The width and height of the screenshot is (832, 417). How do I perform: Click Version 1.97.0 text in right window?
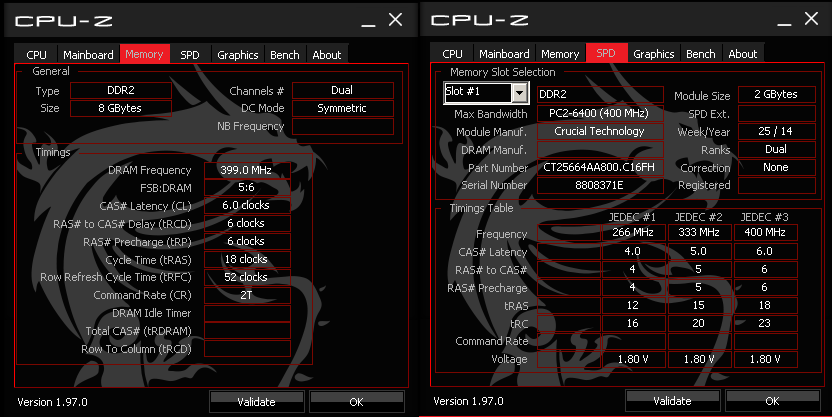tap(469, 401)
